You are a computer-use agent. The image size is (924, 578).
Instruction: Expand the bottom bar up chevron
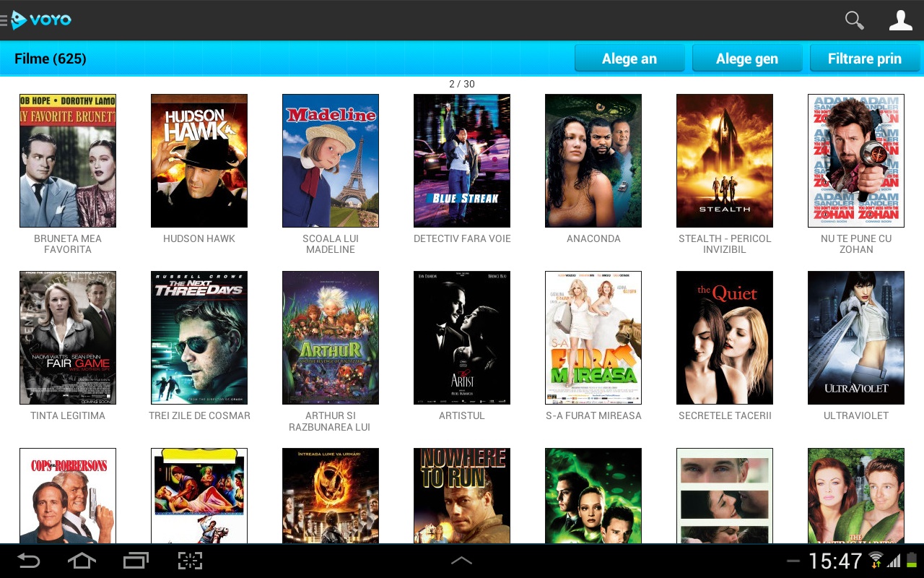[462, 561]
